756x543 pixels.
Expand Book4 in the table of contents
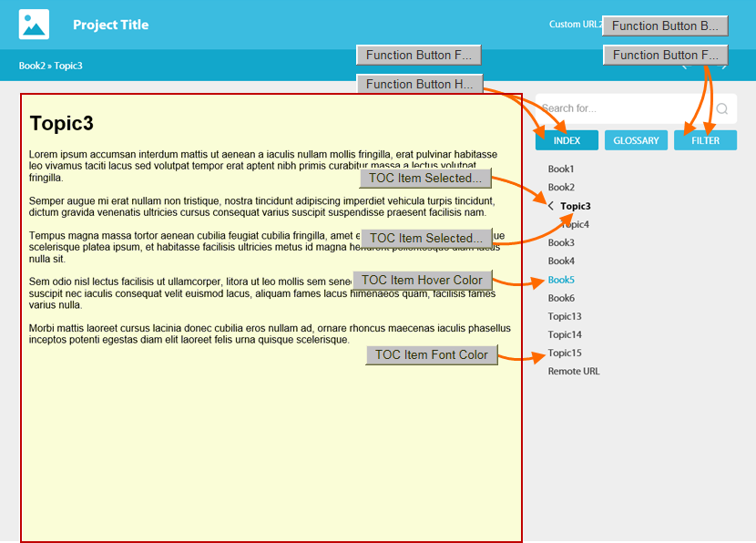point(561,261)
